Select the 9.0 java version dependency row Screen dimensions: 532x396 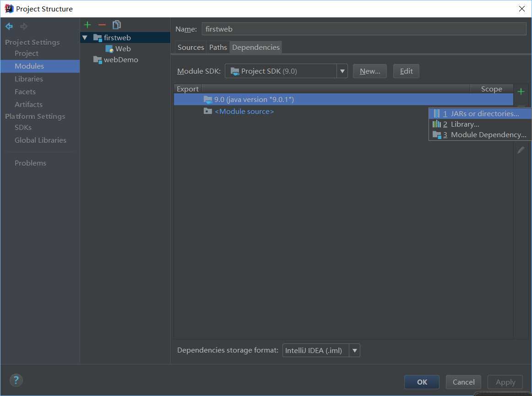point(343,99)
